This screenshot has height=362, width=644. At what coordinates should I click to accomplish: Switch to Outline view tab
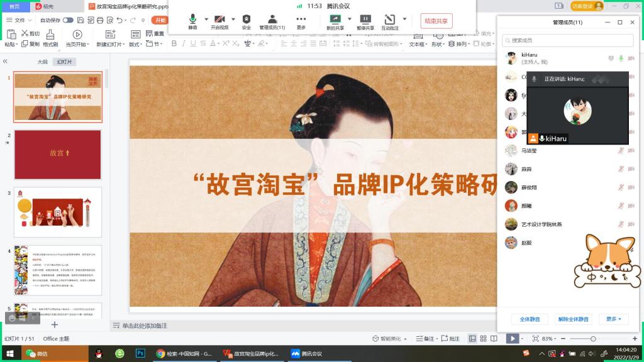click(42, 62)
